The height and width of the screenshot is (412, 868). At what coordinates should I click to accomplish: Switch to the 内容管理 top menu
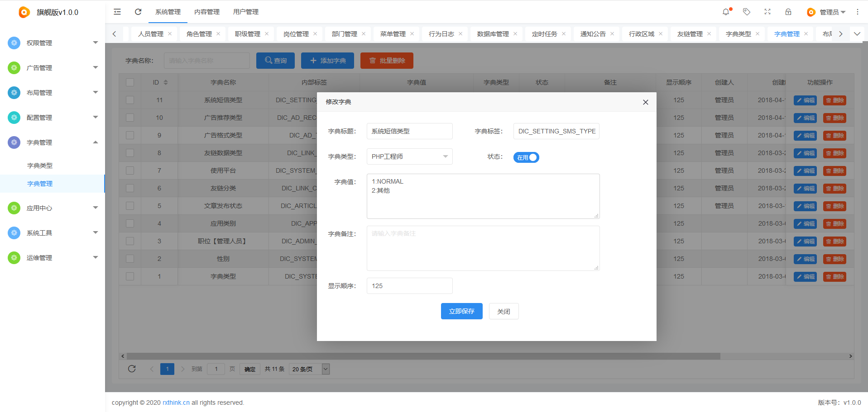click(207, 12)
